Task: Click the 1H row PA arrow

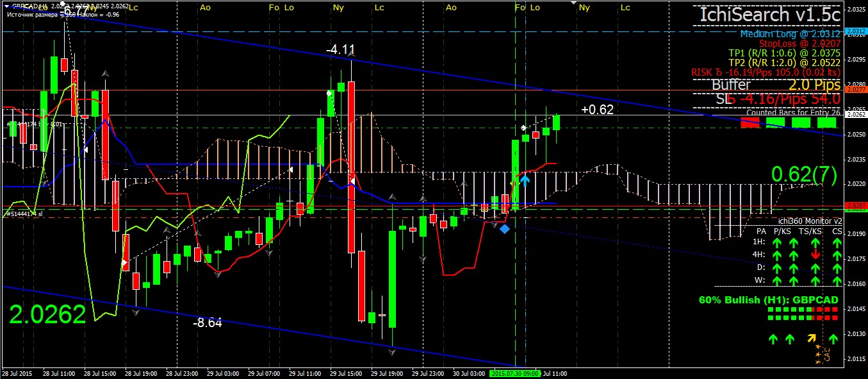Action: point(777,242)
